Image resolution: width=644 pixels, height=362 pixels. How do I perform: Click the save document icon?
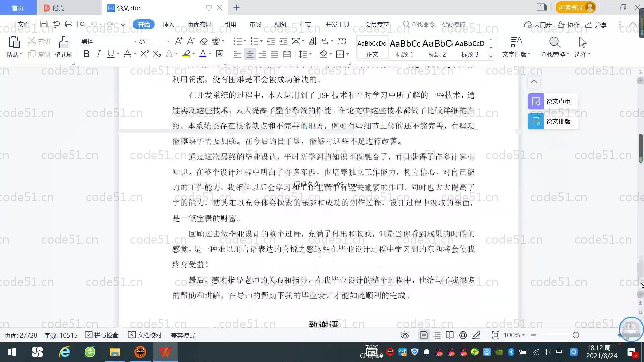tap(44, 24)
